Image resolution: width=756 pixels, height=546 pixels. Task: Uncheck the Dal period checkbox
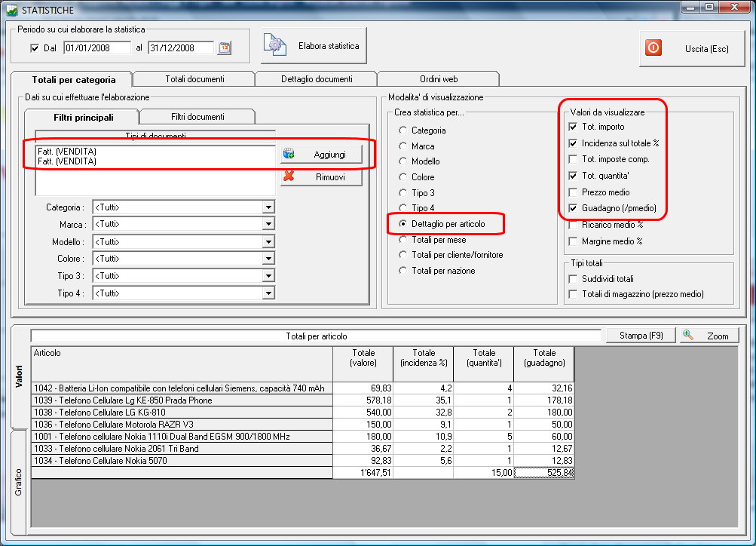(34, 48)
